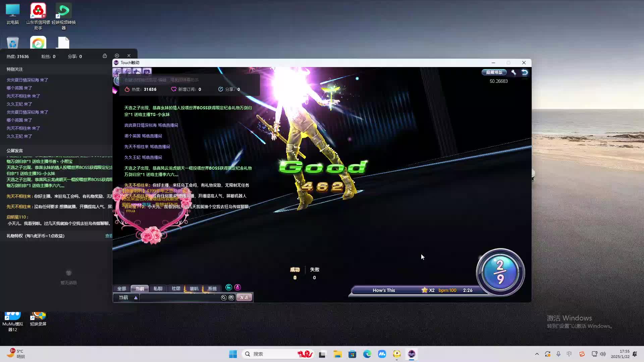Open overlay panel settings gear icon
The height and width of the screenshot is (362, 644).
(117, 56)
